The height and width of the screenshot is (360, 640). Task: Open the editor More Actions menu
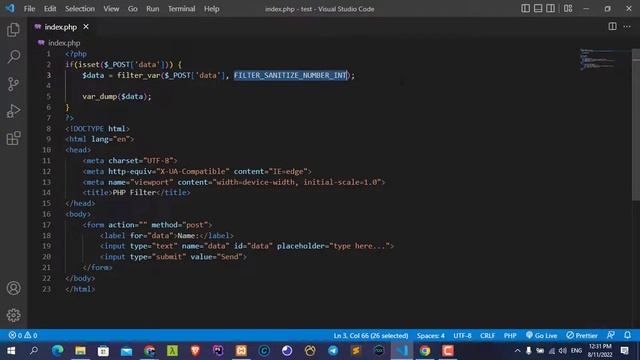(x=627, y=27)
